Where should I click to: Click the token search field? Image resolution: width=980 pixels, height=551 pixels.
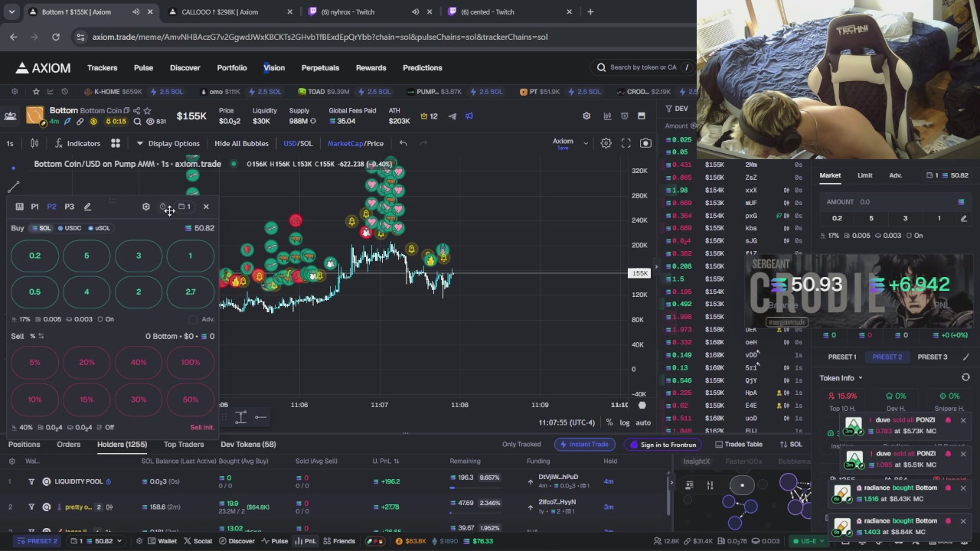tap(642, 67)
